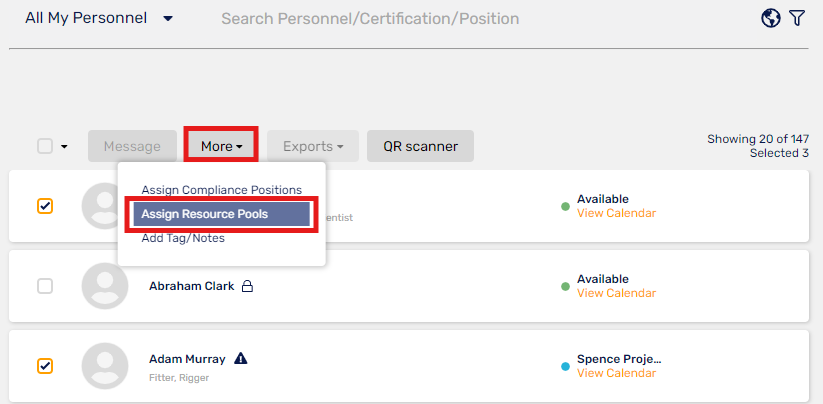Screen dimensions: 823x404
Task: Open the More dropdown button
Action: [x=221, y=146]
